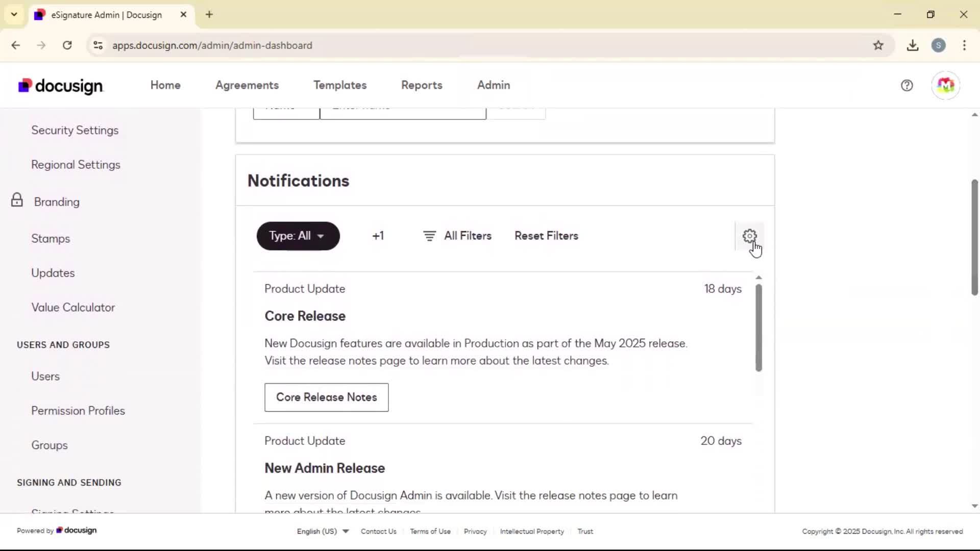Click the 20 days timestamp
The image size is (980, 551).
point(721,441)
